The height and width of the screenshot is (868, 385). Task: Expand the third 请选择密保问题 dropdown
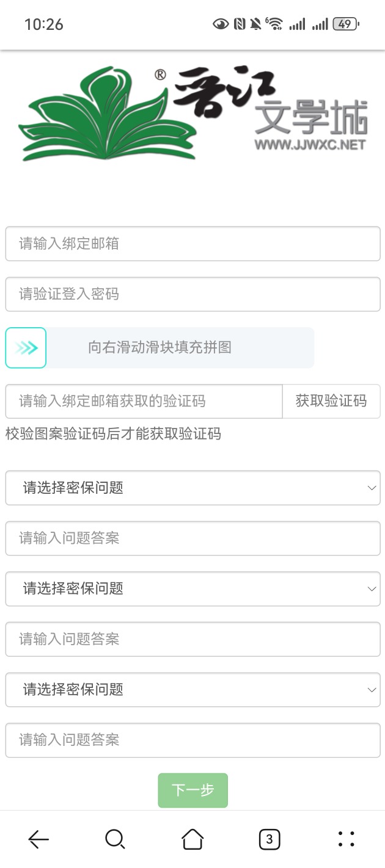(x=193, y=689)
